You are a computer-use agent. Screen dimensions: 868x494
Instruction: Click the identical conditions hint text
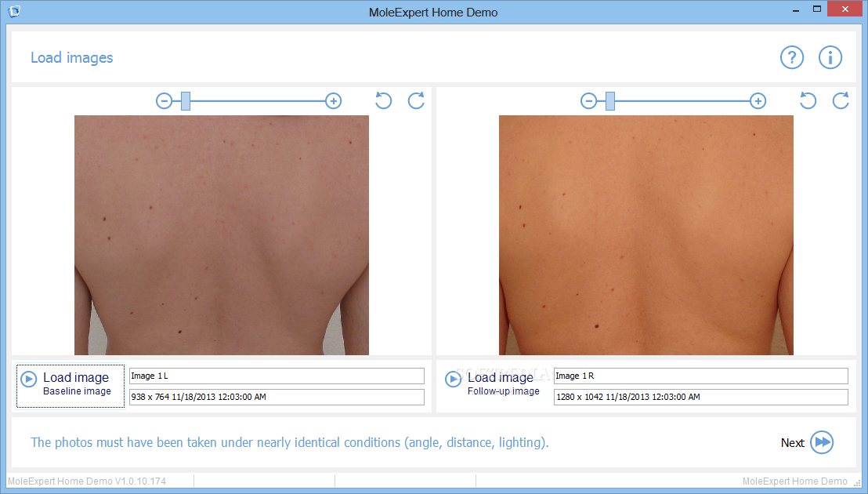pos(290,442)
